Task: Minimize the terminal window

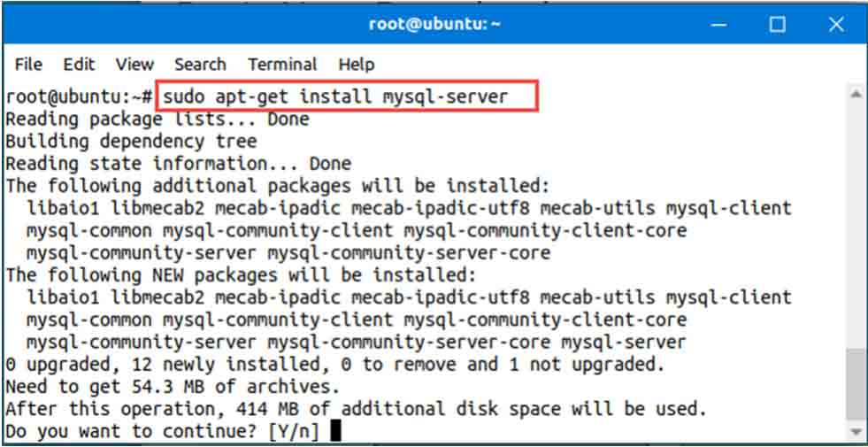Action: pyautogui.click(x=719, y=25)
